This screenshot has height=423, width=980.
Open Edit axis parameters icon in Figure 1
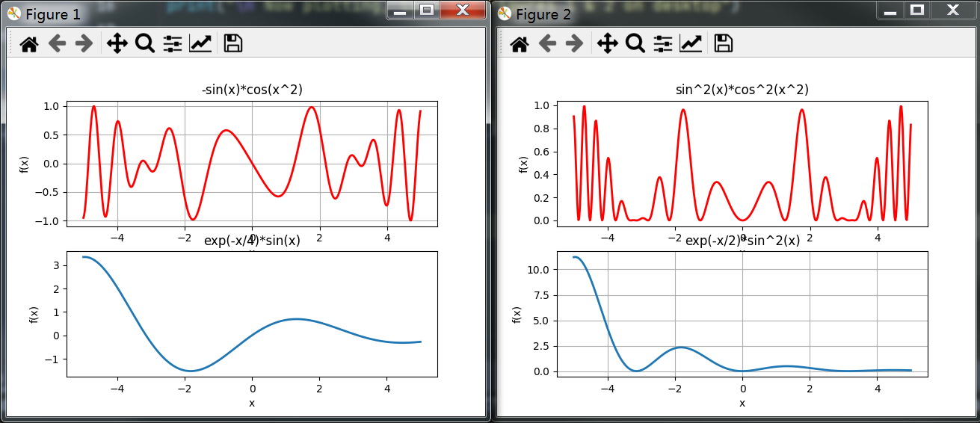pos(200,44)
